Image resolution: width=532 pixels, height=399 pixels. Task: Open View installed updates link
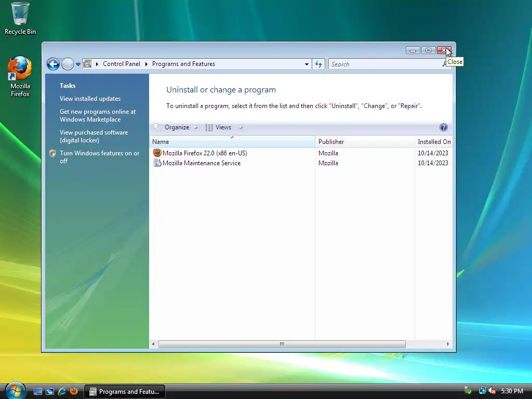coord(90,98)
